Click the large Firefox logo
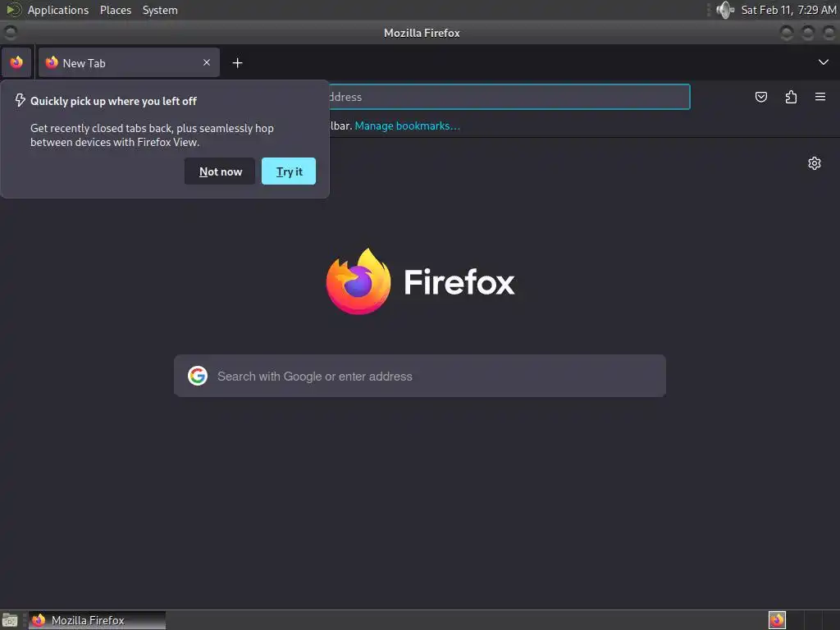Screen dimensions: 840x630 pos(358,281)
